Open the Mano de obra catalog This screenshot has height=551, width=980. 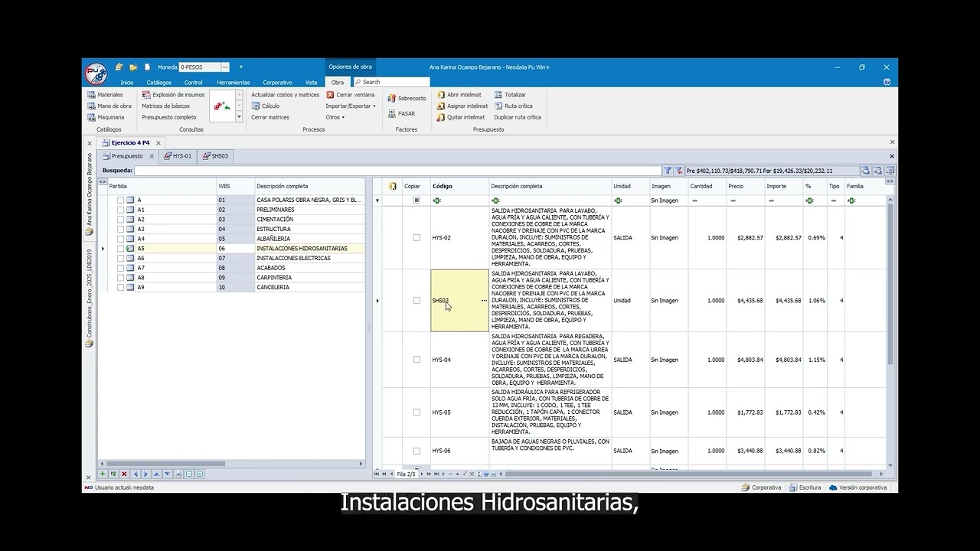click(109, 106)
